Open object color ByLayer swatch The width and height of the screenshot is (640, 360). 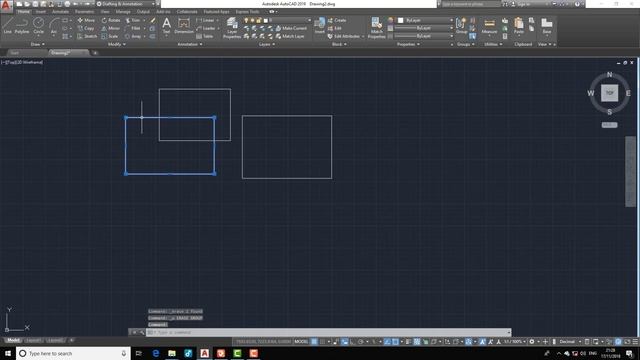(x=400, y=20)
